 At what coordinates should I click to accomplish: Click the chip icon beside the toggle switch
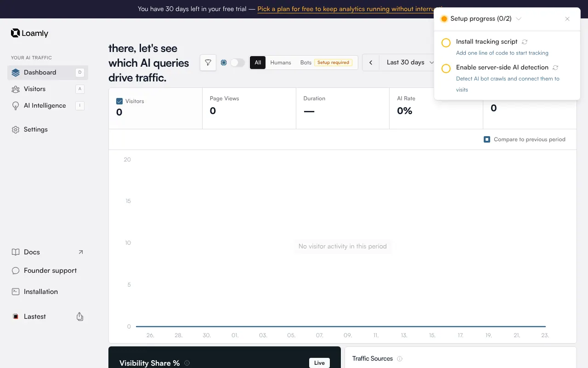(x=224, y=63)
